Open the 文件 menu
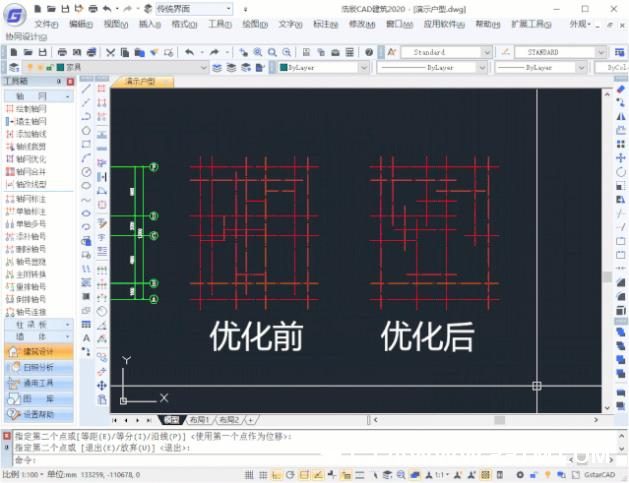 point(46,24)
